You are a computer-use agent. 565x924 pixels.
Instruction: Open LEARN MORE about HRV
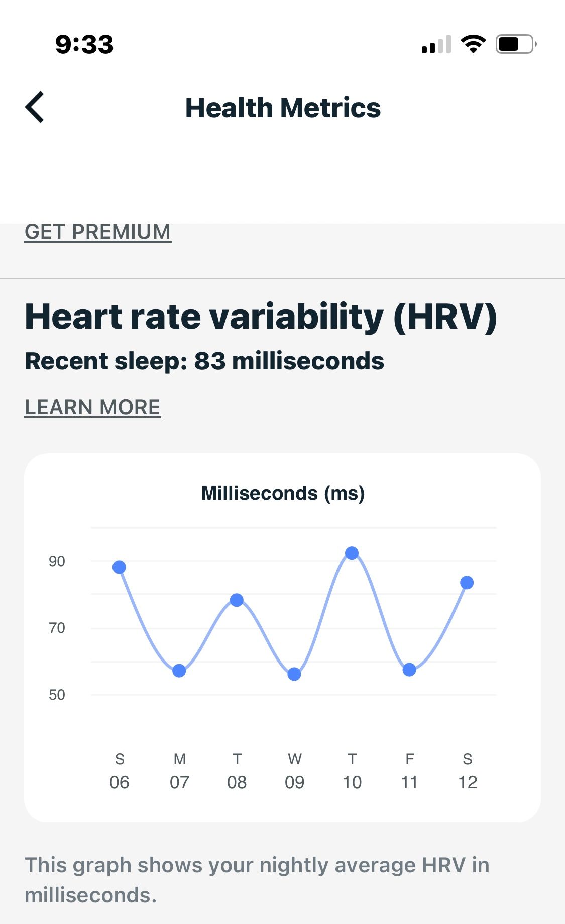(x=93, y=407)
